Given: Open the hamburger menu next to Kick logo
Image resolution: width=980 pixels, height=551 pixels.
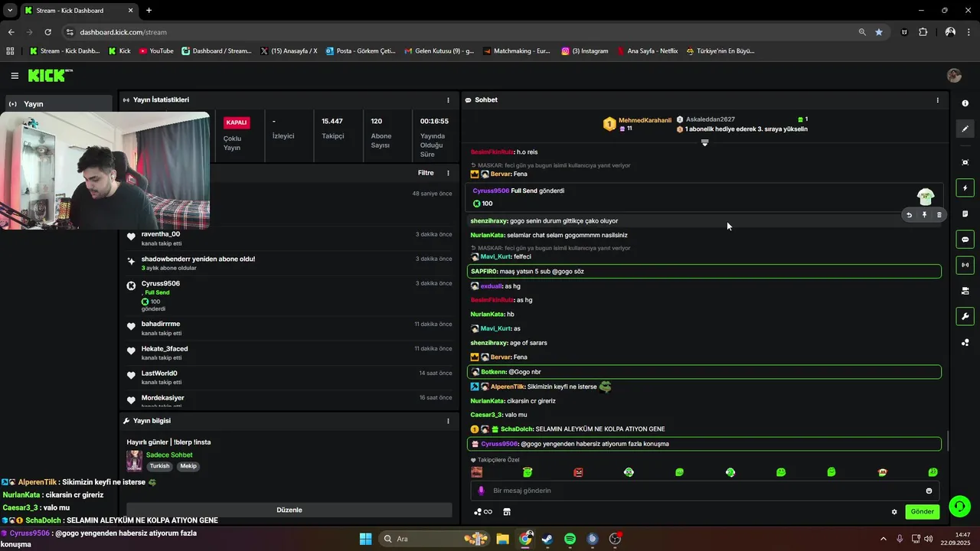Looking at the screenshot, I should [x=15, y=76].
